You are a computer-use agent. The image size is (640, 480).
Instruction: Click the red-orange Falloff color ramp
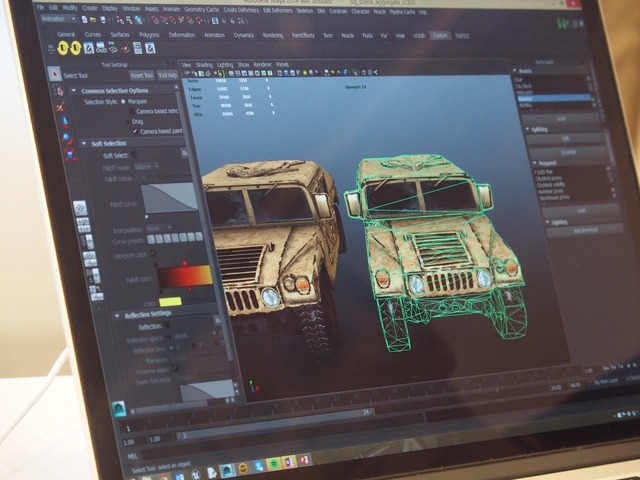(184, 276)
